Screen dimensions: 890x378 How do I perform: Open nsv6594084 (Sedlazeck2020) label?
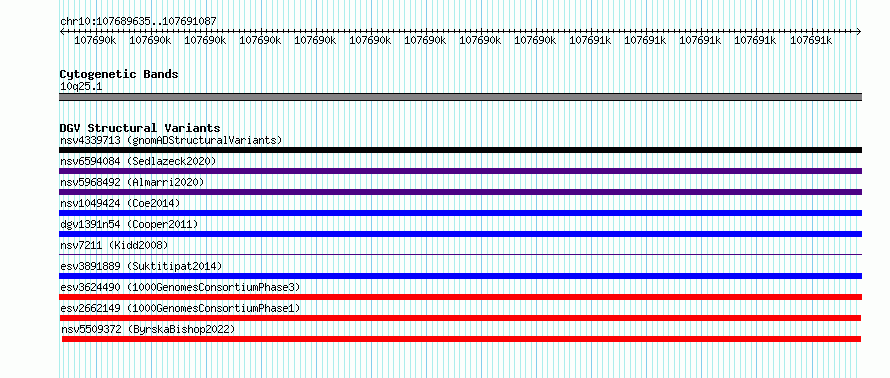pyautogui.click(x=138, y=161)
